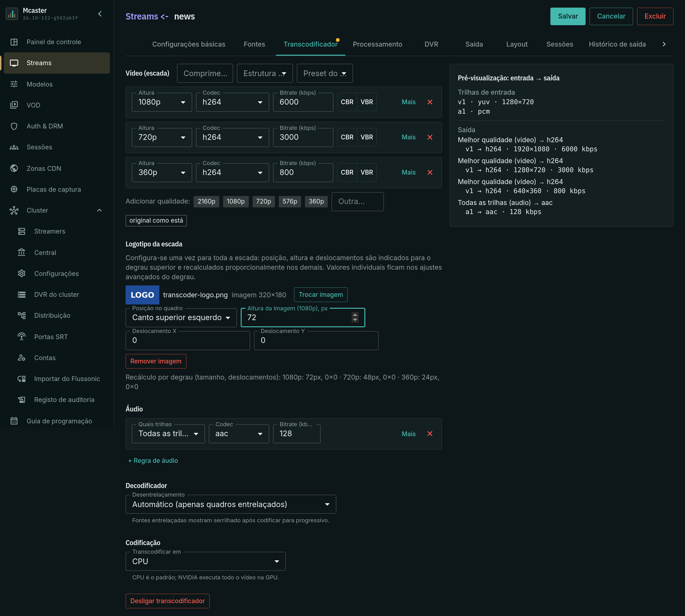Click the Portas SRT antenna icon
Image resolution: width=685 pixels, height=616 pixels.
click(22, 337)
